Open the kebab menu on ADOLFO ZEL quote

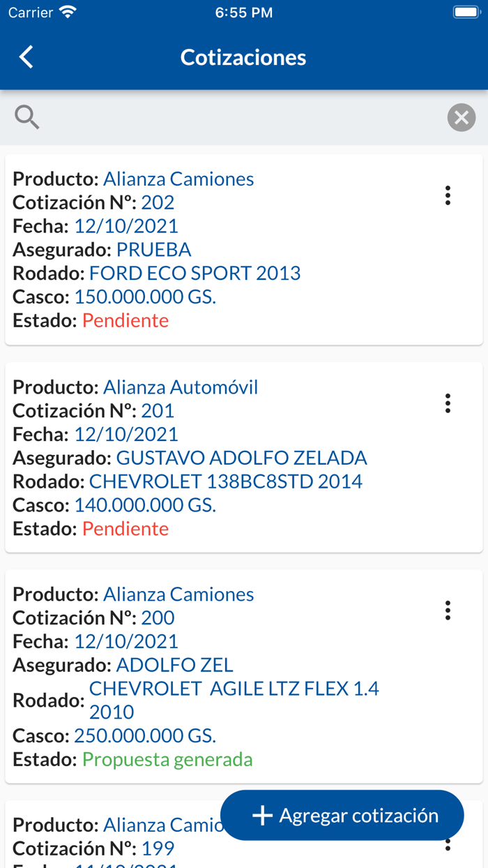point(448,611)
